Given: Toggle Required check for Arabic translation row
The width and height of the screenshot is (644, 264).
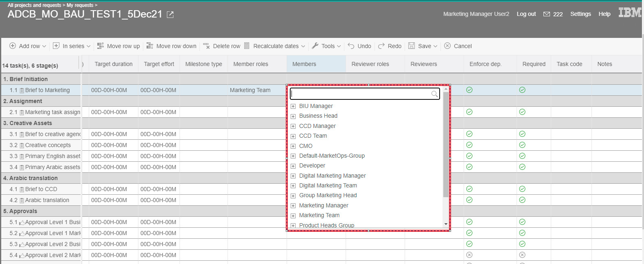Looking at the screenshot, I should [x=522, y=200].
